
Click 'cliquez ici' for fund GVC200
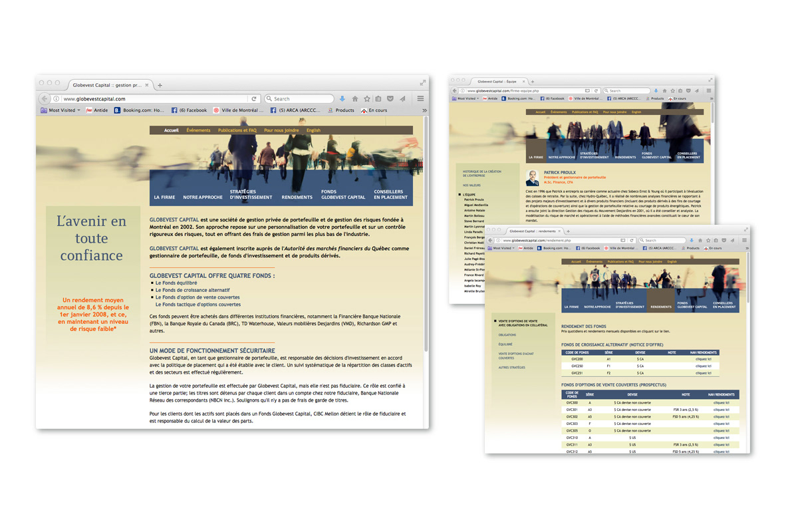point(704,358)
